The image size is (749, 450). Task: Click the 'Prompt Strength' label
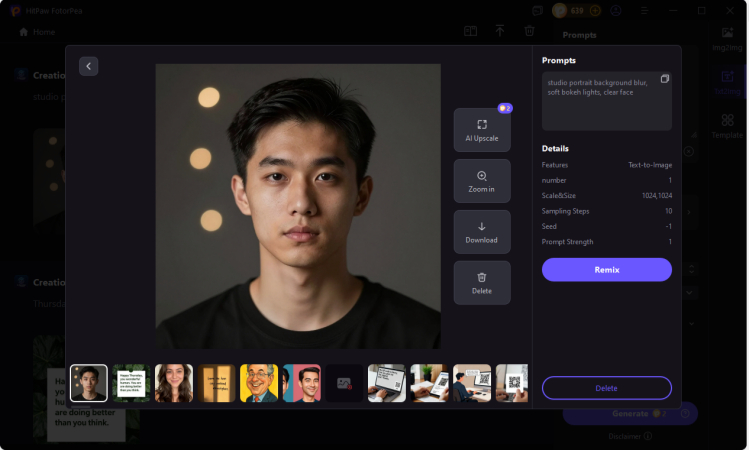[567, 242]
